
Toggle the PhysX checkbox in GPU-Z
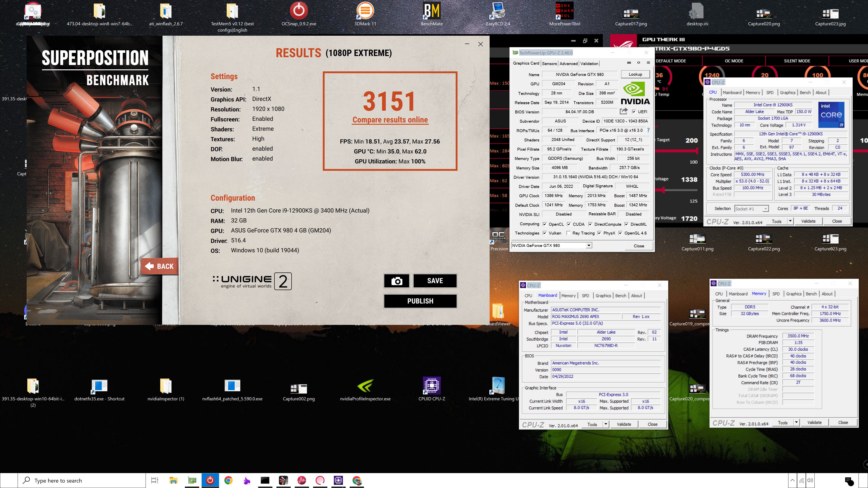tap(599, 233)
